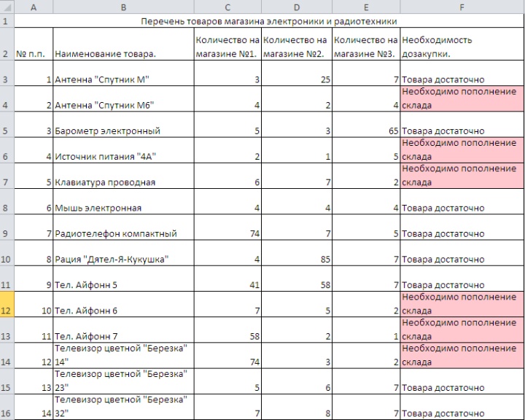Select row 16 header

pos(7,407)
